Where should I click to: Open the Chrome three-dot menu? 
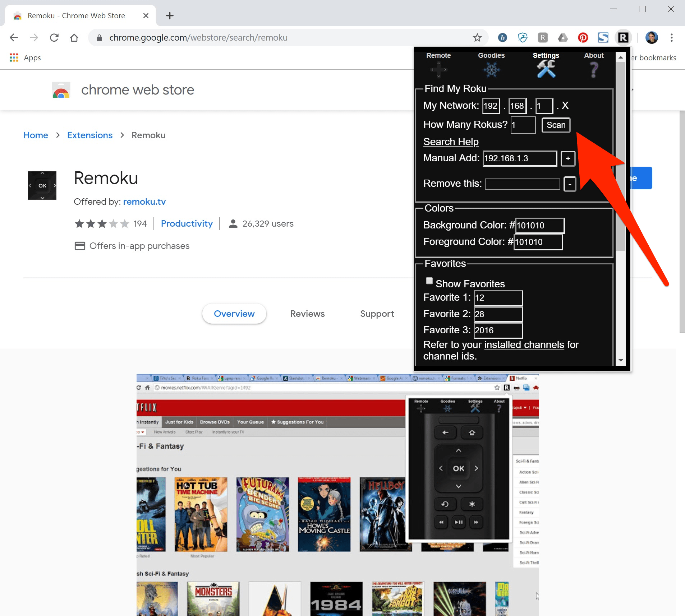pyautogui.click(x=671, y=37)
